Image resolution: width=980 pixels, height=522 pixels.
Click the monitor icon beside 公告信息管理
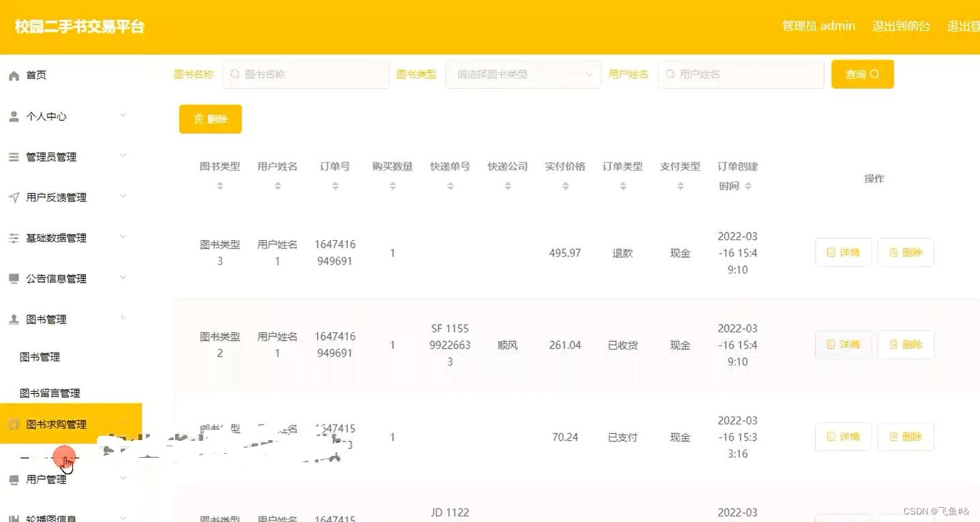point(14,278)
